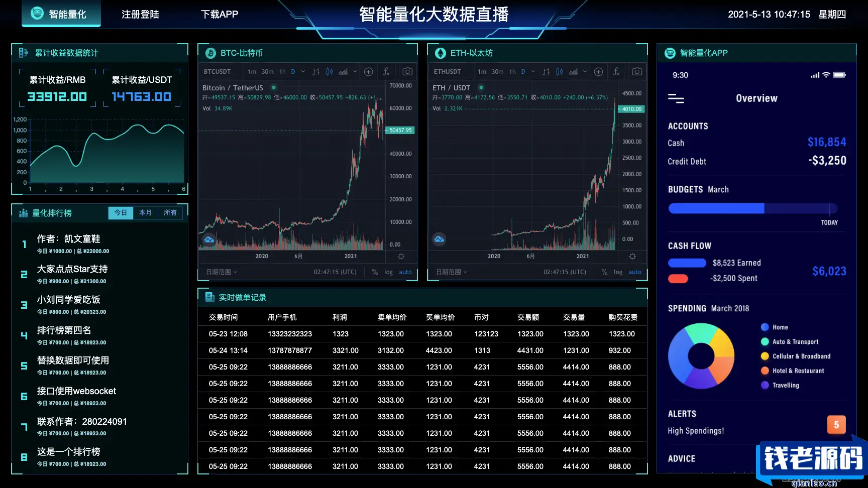Open the BTCUSDT symbol search
Screen dimensions: 868x488
(217, 72)
